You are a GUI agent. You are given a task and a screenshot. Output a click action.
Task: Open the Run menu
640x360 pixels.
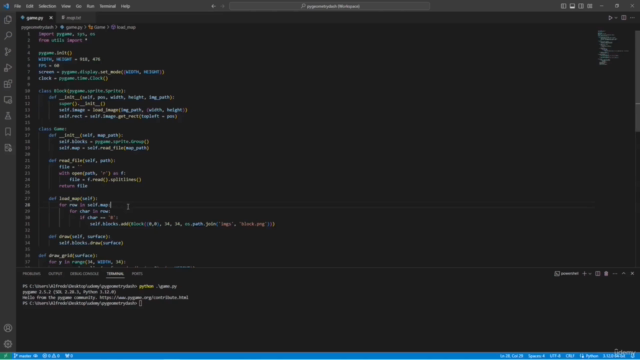pos(90,6)
